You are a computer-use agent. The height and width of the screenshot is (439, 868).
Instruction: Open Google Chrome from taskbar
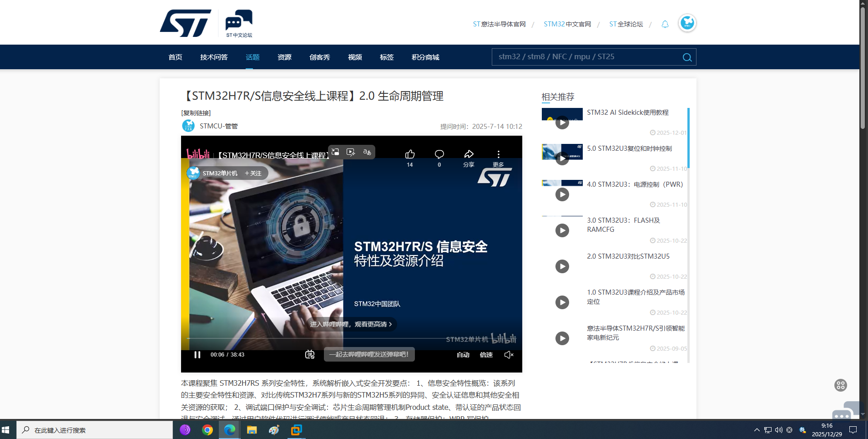207,430
